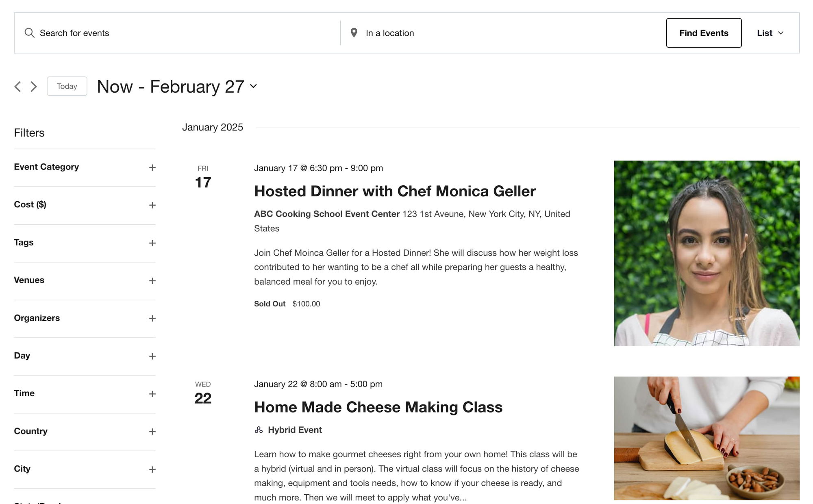Click the location pin icon
Image resolution: width=813 pixels, height=504 pixels.
coord(354,33)
